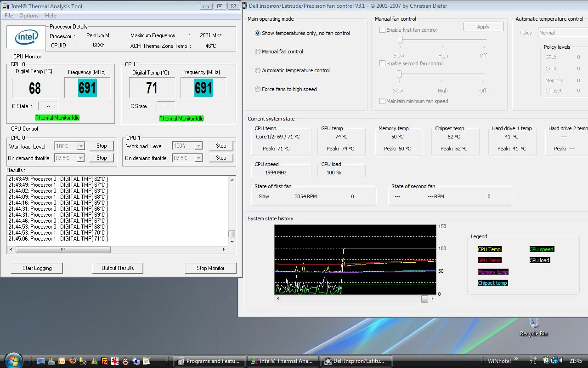Click the orange clock quick launch icon

pyautogui.click(x=62, y=361)
